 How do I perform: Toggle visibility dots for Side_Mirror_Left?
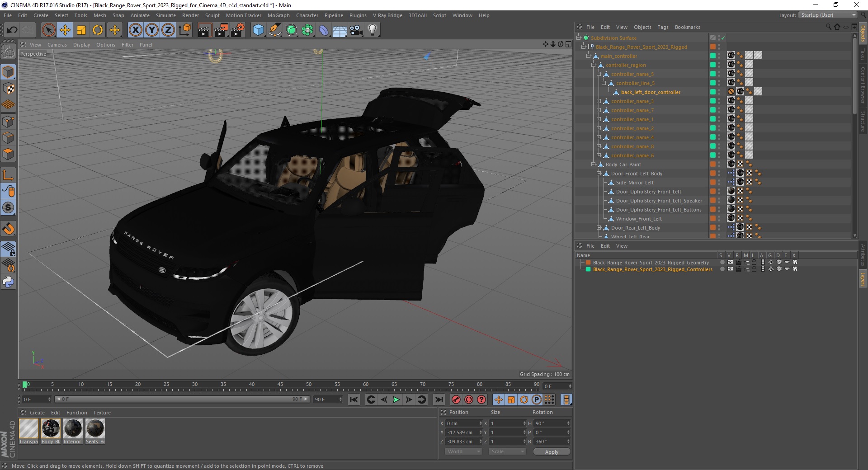[719, 183]
